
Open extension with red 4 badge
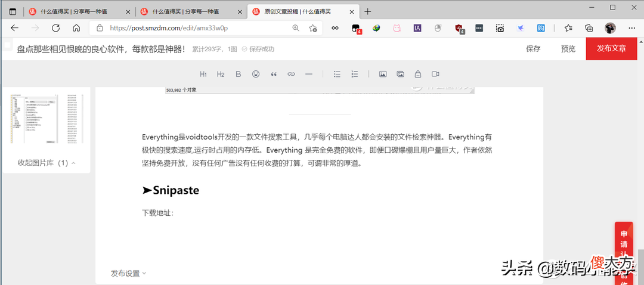point(356,29)
